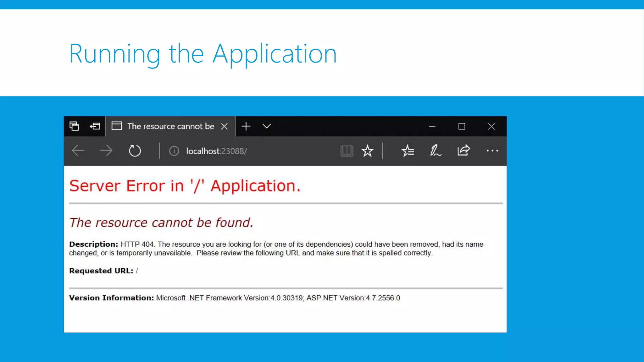Screen dimensions: 644x362
Task: Maximize the browser window
Action: [462, 126]
